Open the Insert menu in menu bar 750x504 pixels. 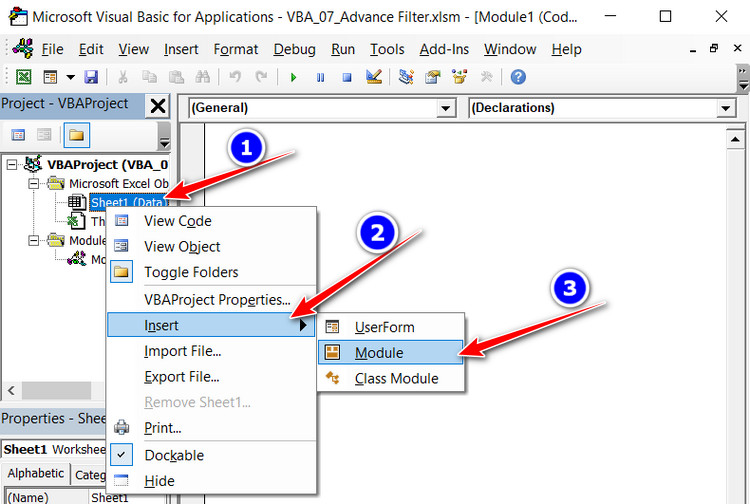[x=181, y=49]
